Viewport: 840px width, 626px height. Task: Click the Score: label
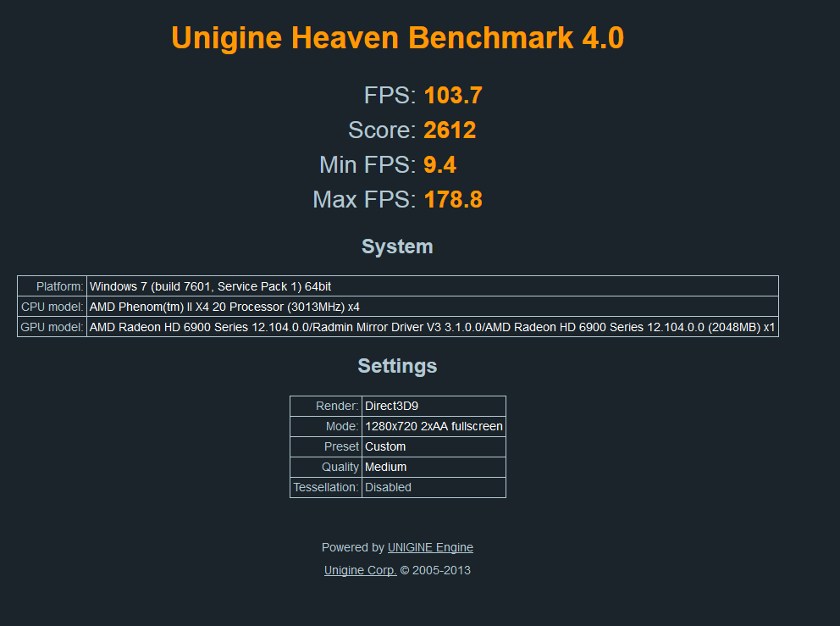pos(382,130)
